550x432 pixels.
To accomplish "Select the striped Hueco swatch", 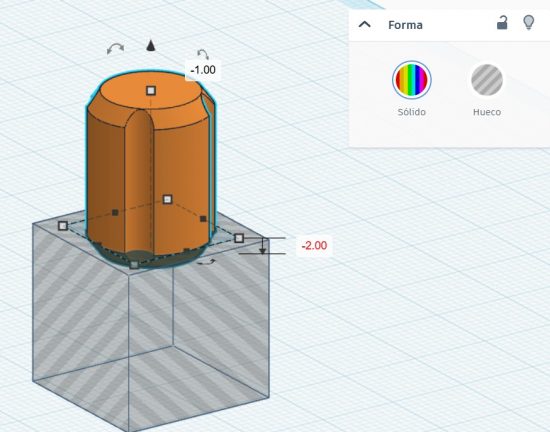I will [487, 80].
